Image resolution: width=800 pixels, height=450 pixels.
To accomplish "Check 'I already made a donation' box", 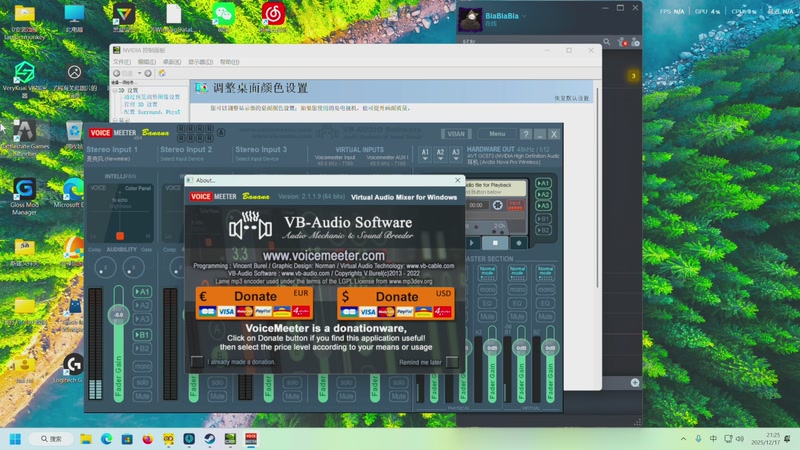I will point(196,362).
